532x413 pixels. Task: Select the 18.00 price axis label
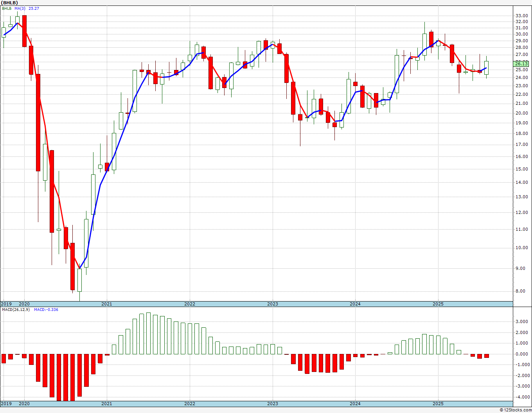click(521, 133)
